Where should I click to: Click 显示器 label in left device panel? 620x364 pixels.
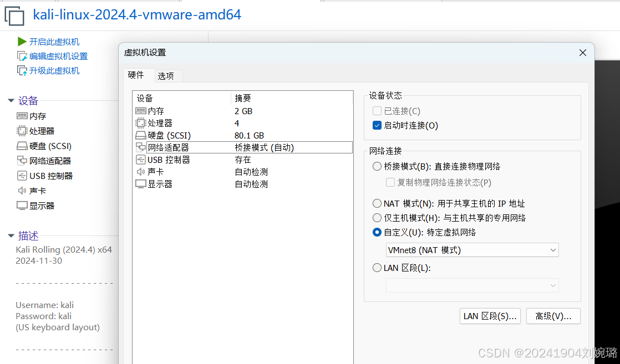[42, 206]
